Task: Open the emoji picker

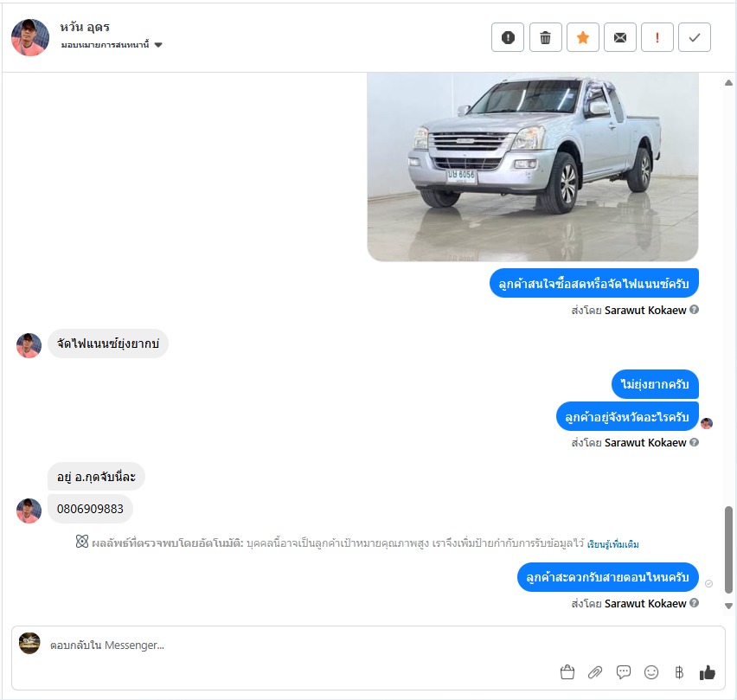Action: [651, 672]
